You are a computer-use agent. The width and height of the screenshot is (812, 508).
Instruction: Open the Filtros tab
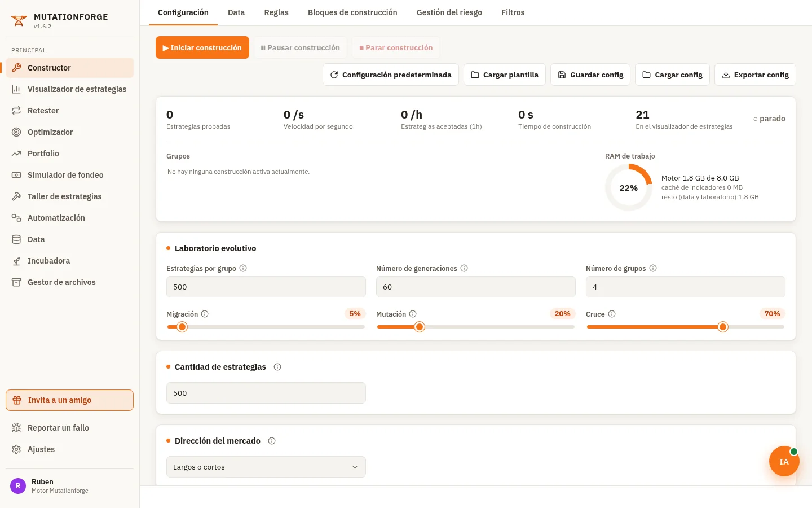[x=513, y=12]
